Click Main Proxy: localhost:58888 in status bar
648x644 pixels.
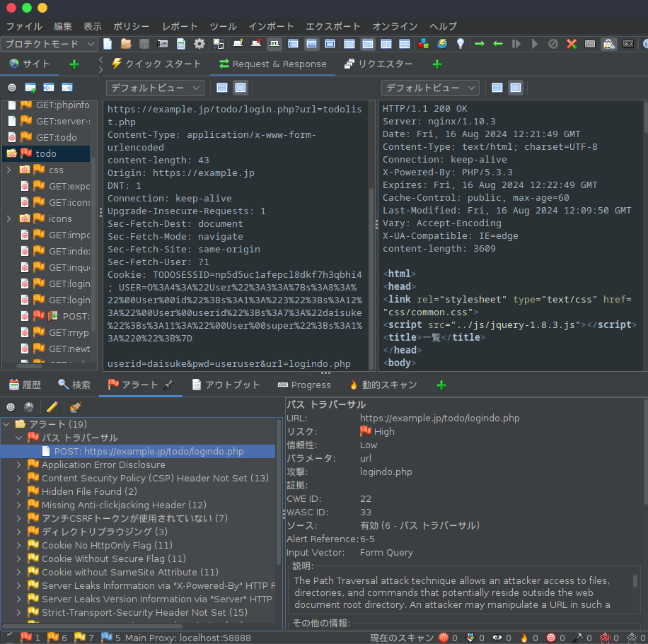pyautogui.click(x=187, y=638)
